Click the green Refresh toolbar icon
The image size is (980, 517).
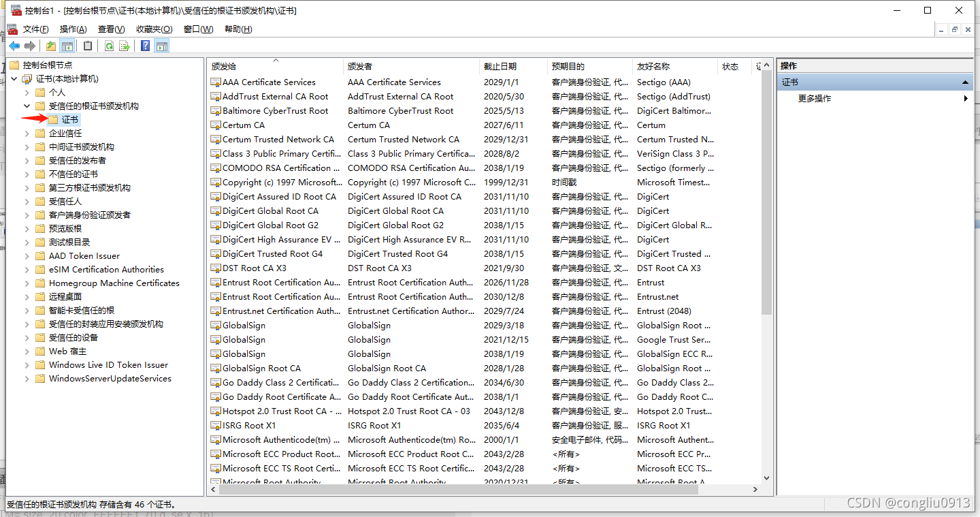(109, 46)
